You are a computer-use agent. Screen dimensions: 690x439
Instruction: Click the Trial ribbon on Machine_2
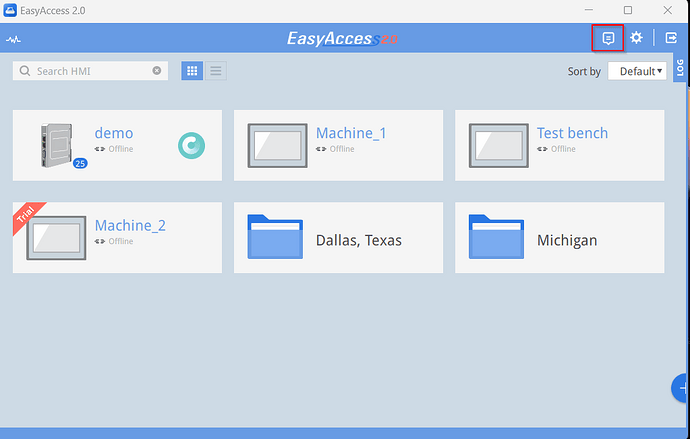(x=27, y=216)
